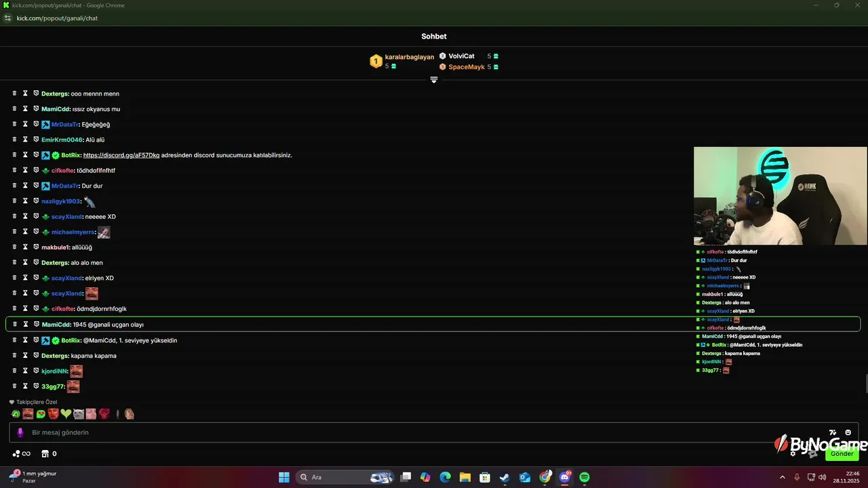Open the discord.gg/aF57Dkq invite link
Image resolution: width=868 pixels, height=488 pixels.
(121, 155)
